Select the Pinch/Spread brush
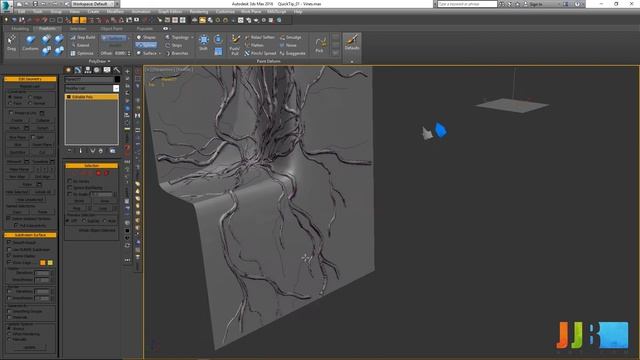Image resolution: width=640 pixels, height=360 pixels. tap(260, 53)
